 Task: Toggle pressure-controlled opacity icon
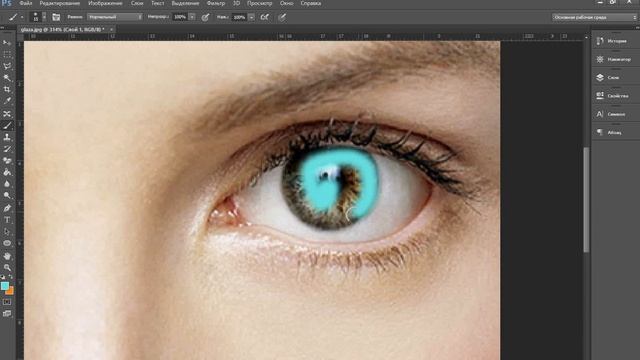pos(205,17)
